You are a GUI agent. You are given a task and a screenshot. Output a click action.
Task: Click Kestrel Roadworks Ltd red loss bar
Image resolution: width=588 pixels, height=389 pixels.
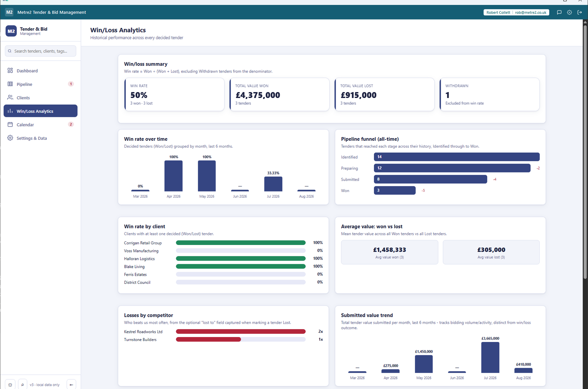[241, 332]
